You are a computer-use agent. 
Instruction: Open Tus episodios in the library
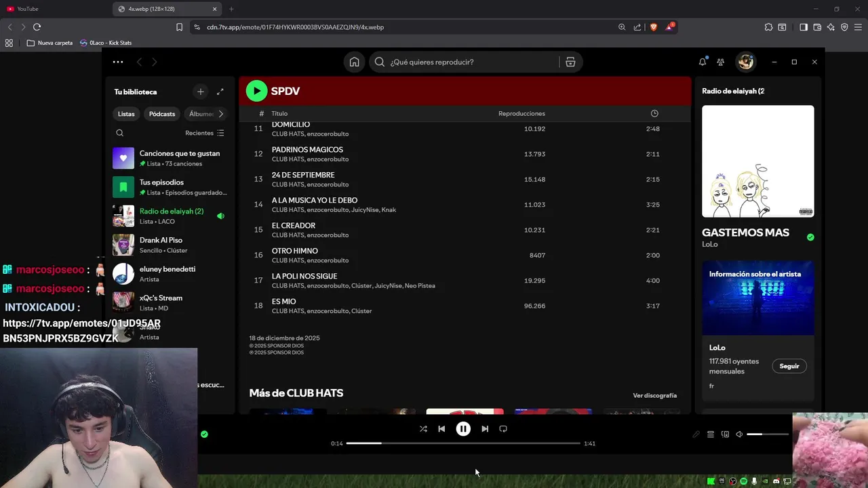point(170,187)
